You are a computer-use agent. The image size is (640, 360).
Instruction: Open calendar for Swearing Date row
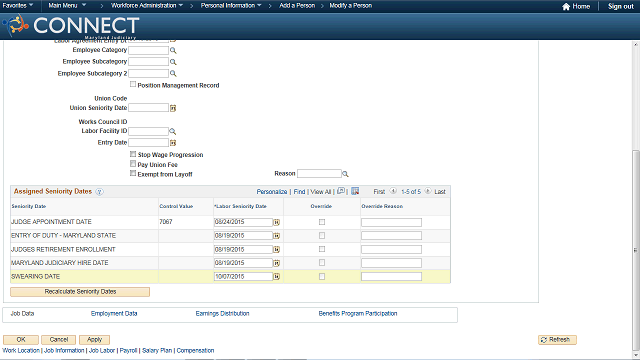pyautogui.click(x=277, y=277)
